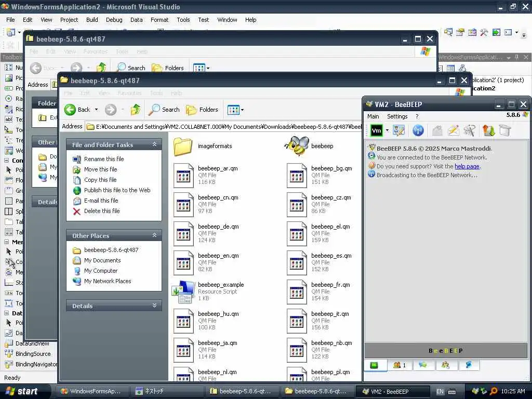Open the help page link in BeeBEEP
532x399 pixels.
pyautogui.click(x=467, y=166)
